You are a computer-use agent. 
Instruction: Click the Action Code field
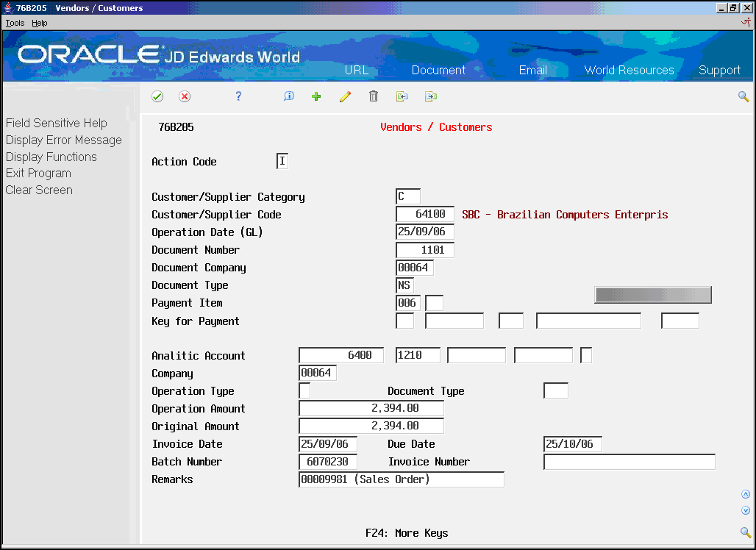(282, 161)
